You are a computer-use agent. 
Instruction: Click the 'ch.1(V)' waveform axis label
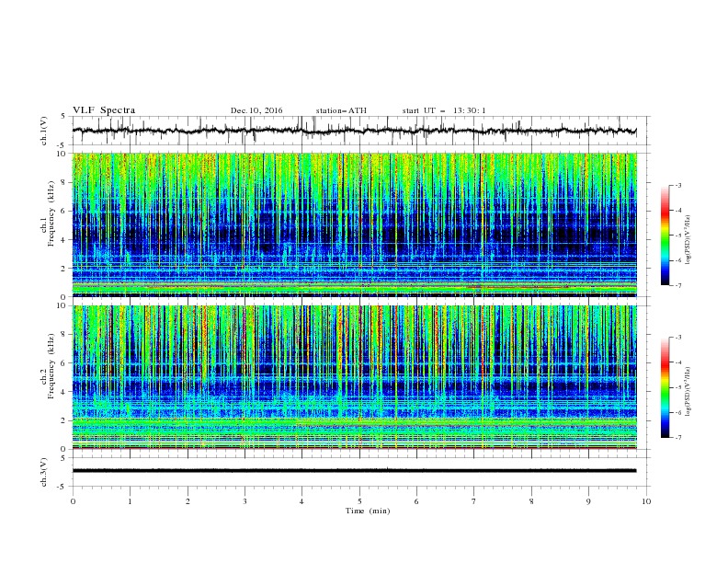click(x=44, y=131)
